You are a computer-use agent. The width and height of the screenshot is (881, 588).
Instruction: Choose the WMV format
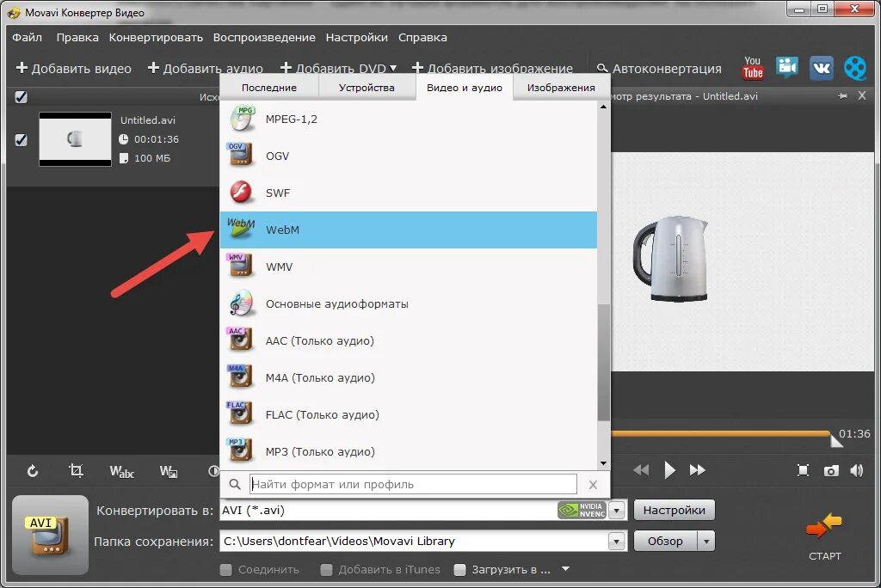click(x=409, y=266)
